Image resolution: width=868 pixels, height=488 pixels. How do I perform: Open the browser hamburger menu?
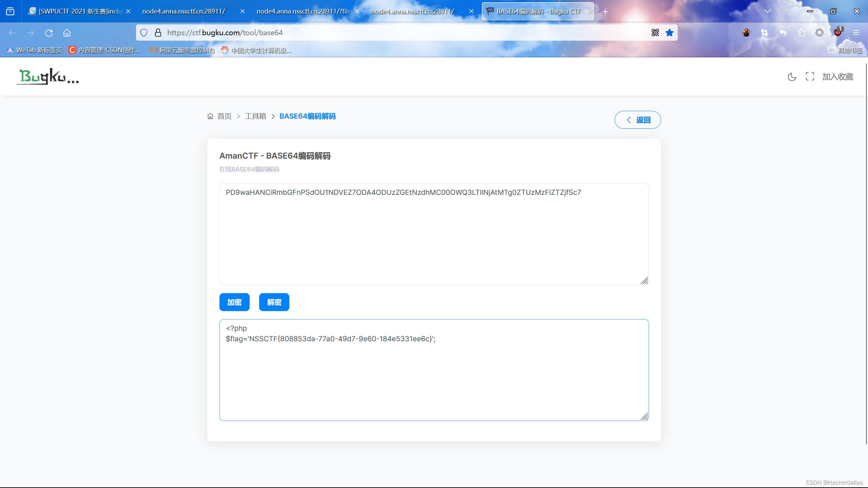[x=856, y=33]
